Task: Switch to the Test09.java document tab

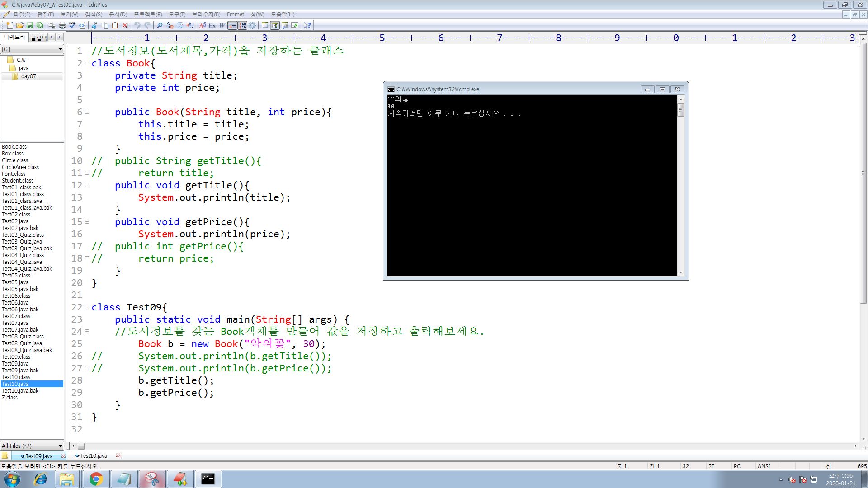Action: pyautogui.click(x=39, y=456)
